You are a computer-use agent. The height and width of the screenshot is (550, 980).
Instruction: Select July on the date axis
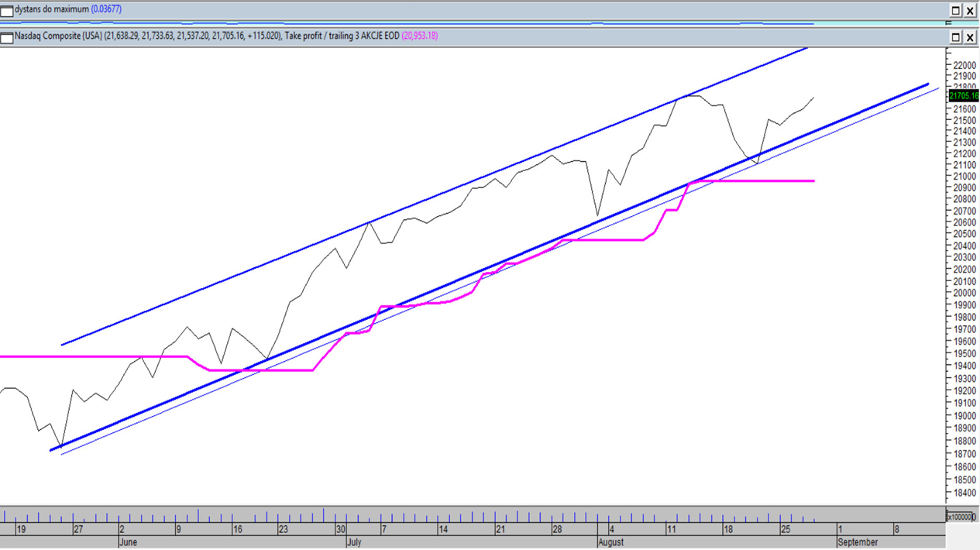353,542
